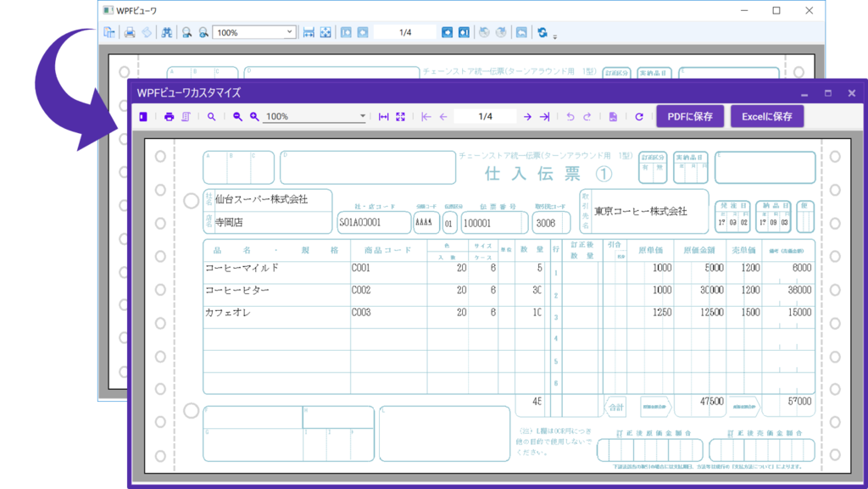Click page setup icon in back WPFビューワ window
Image resolution: width=868 pixels, height=489 pixels.
point(147,33)
